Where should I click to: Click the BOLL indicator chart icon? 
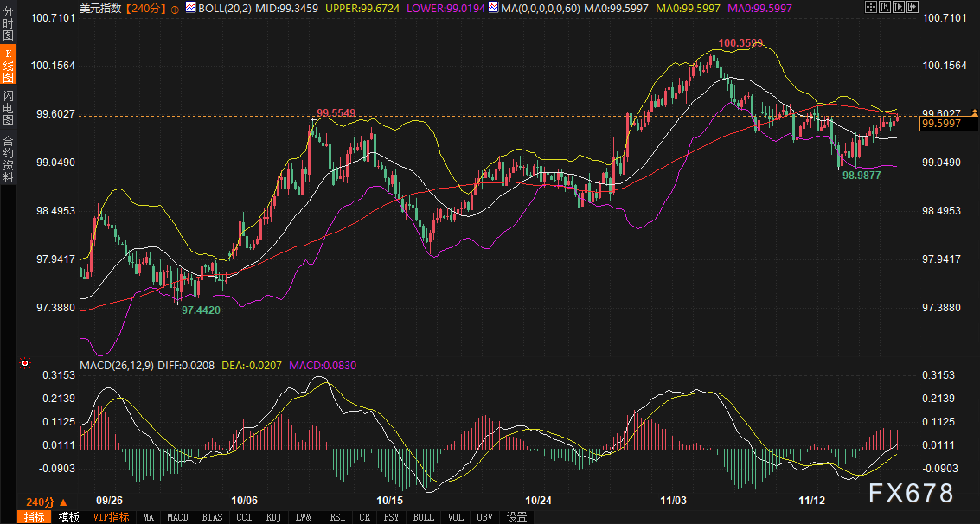[190, 8]
